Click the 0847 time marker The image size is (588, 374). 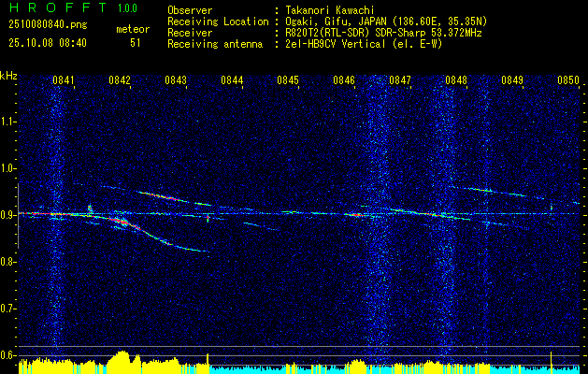(400, 80)
